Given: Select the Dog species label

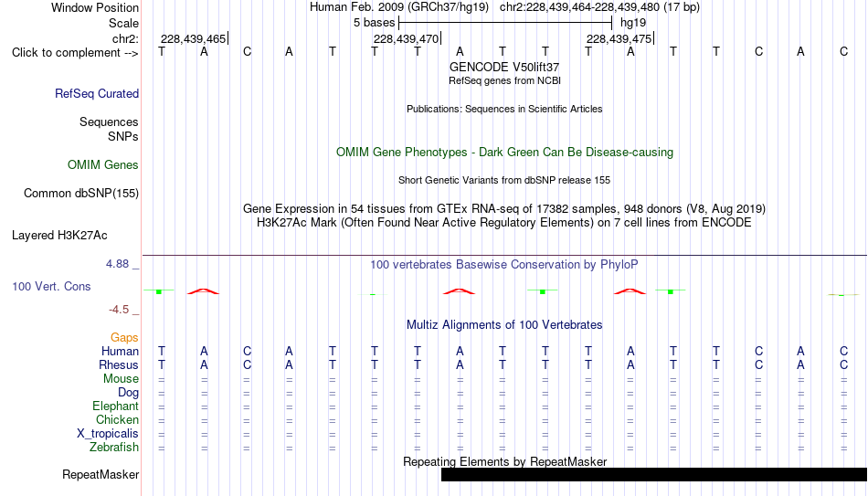Looking at the screenshot, I should [x=128, y=393].
